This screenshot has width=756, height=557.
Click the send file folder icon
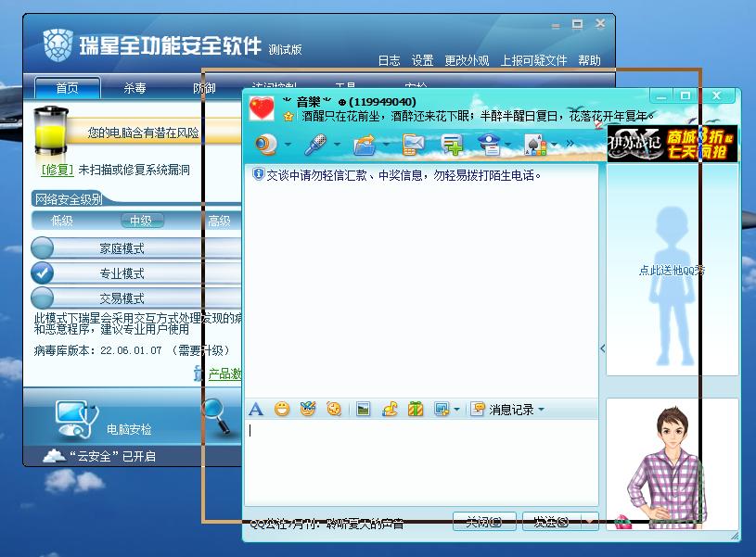click(x=365, y=145)
